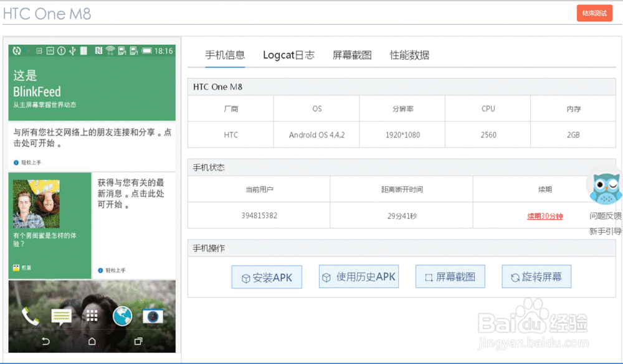
Task: Tap the 有个男闺蜜是怎样的体验 caption
Action: click(x=44, y=240)
